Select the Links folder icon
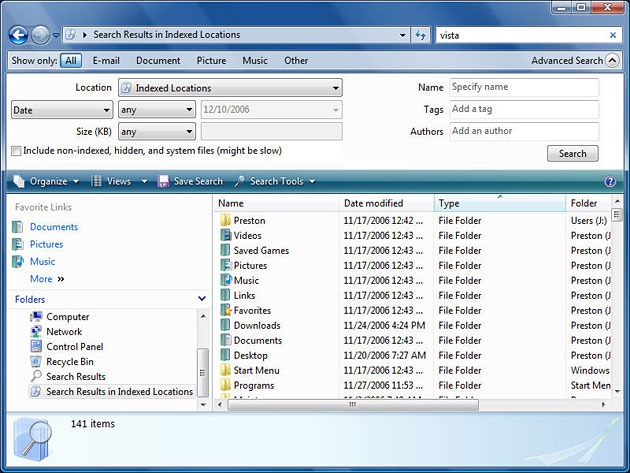This screenshot has width=630, height=473. (226, 295)
